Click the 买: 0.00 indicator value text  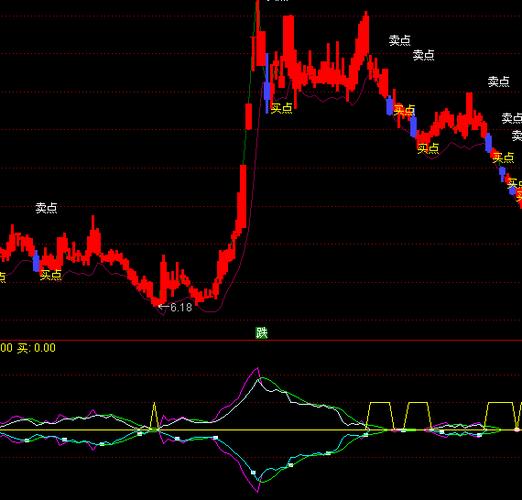tap(36, 348)
